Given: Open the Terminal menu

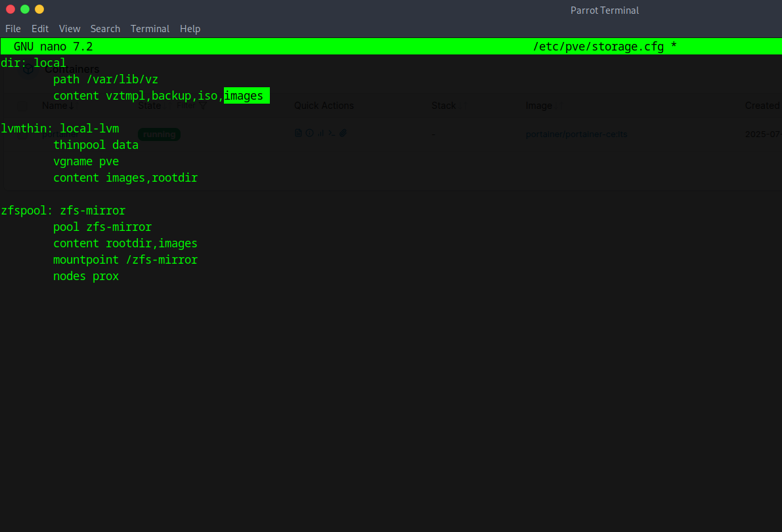Looking at the screenshot, I should point(150,29).
